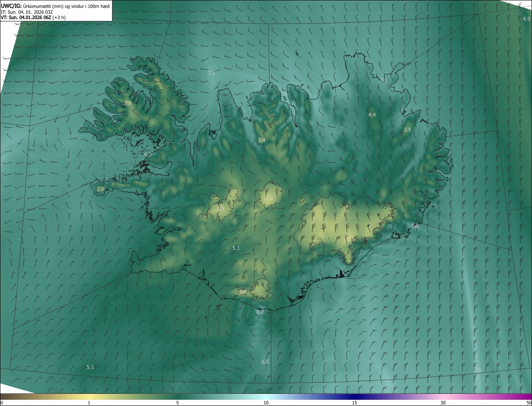
Task: Click the 2.2 value on the round central glacier
Action: click(x=269, y=198)
